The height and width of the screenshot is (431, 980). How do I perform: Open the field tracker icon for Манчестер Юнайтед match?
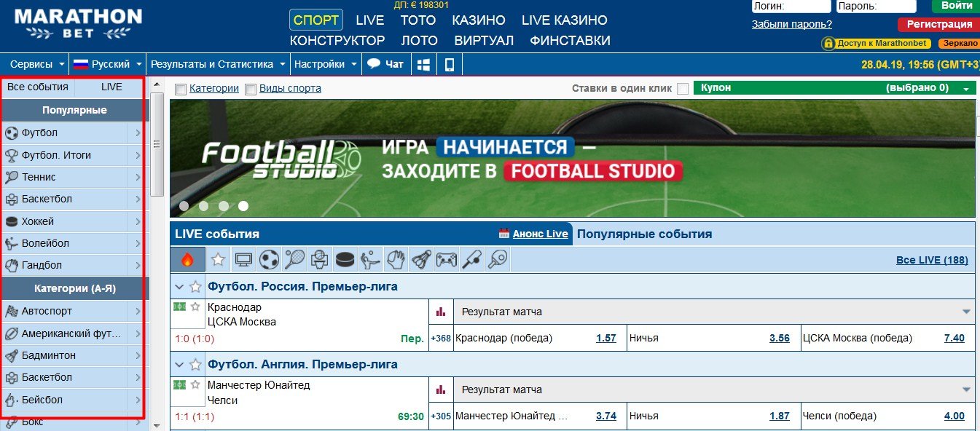[179, 384]
